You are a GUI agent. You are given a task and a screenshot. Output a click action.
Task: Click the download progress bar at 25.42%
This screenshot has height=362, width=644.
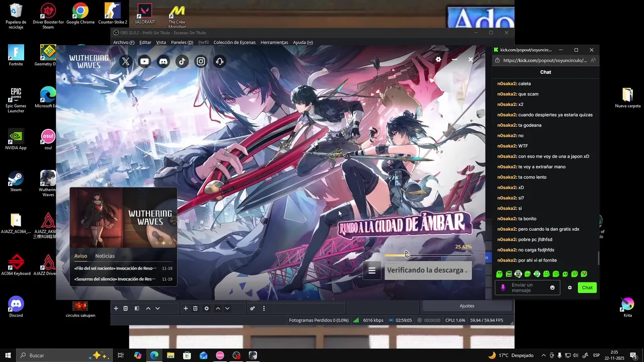pos(428,255)
